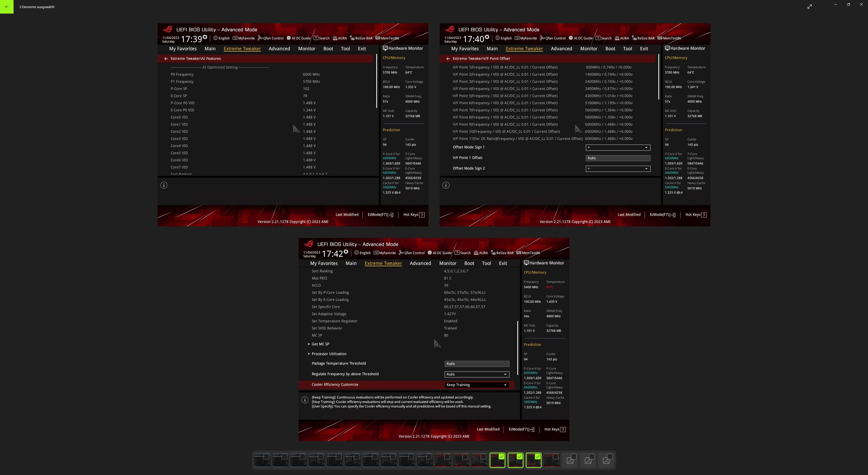This screenshot has width=868, height=475.
Task: Open Regulate Frequency by above Threshold dropdown
Action: point(477,374)
